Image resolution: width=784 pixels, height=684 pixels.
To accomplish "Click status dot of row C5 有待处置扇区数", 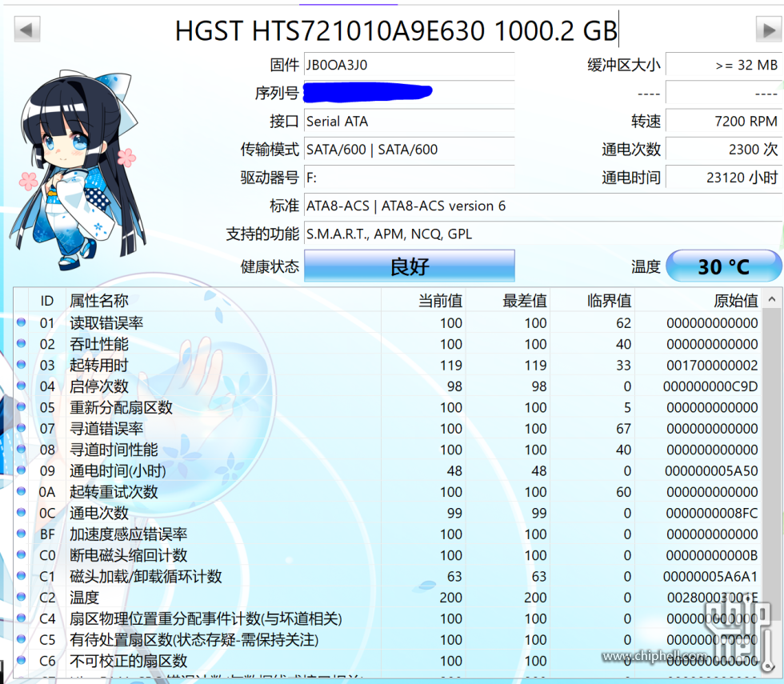I will point(21,638).
